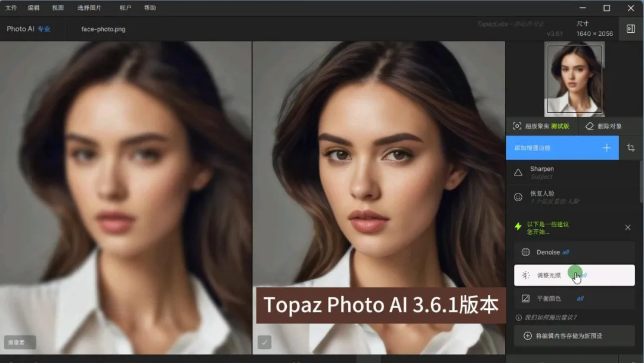Click the v3.6.1 version label
Image resolution: width=644 pixels, height=363 pixels.
(555, 33)
